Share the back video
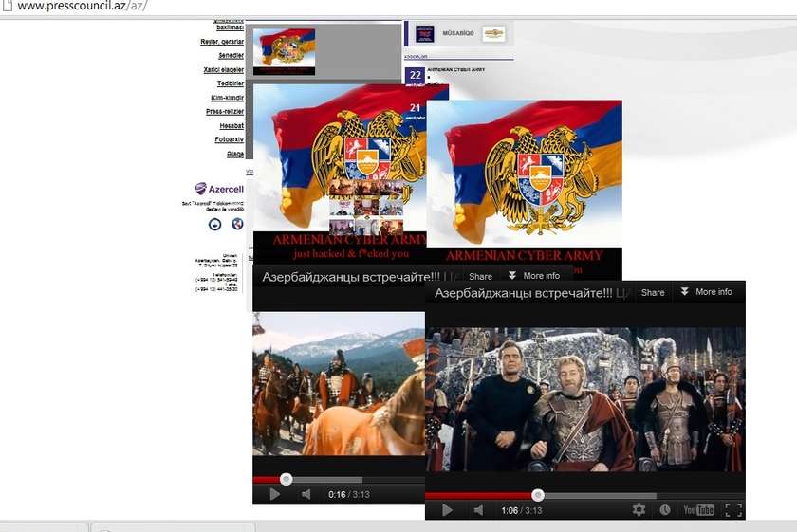Viewport: 797px width, 532px height. pos(480,276)
